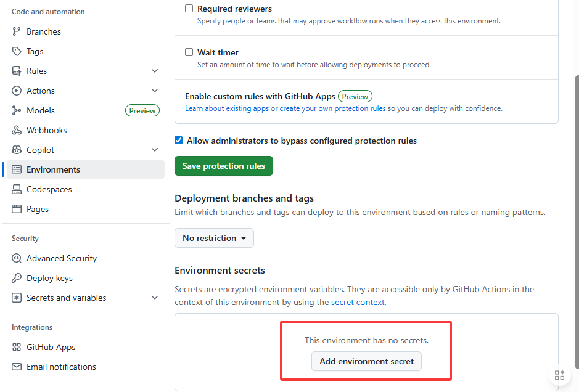This screenshot has width=579, height=392.
Task: Open the No restriction dropdown
Action: (214, 238)
